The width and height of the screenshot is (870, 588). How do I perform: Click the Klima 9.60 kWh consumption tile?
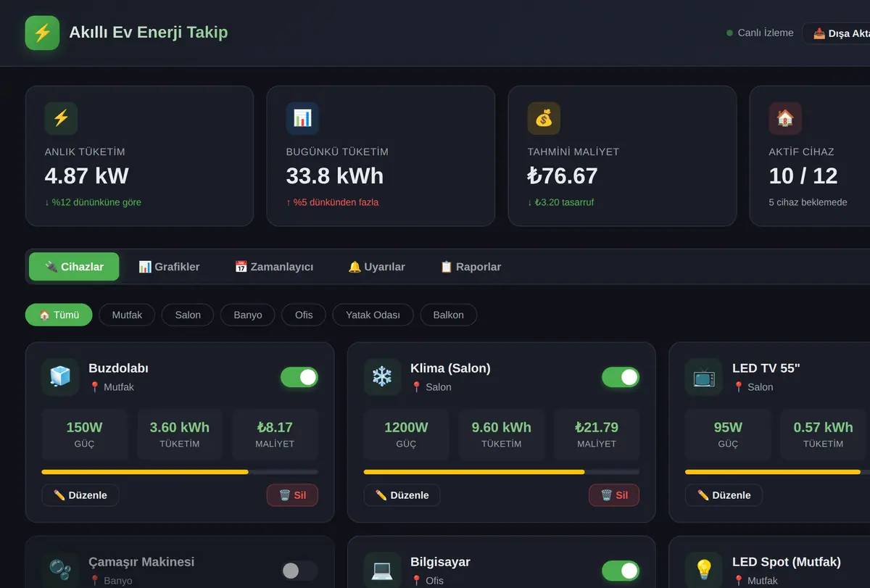(502, 434)
